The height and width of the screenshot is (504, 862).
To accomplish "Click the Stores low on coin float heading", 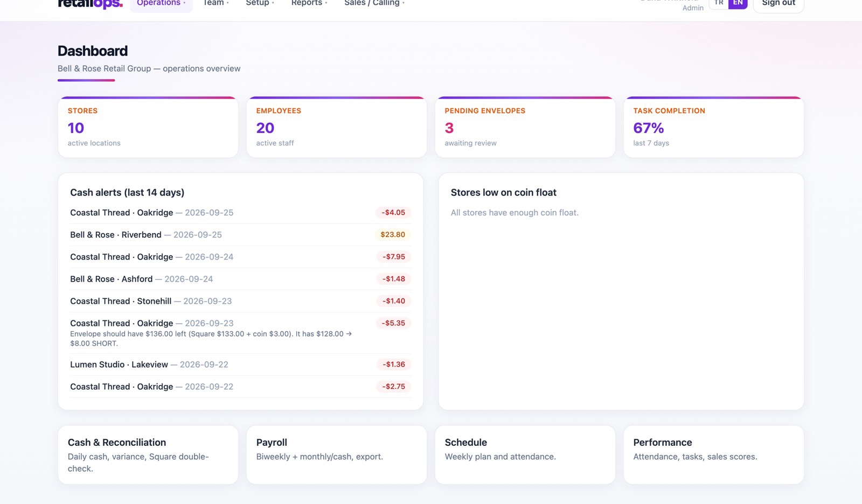I will click(x=504, y=193).
